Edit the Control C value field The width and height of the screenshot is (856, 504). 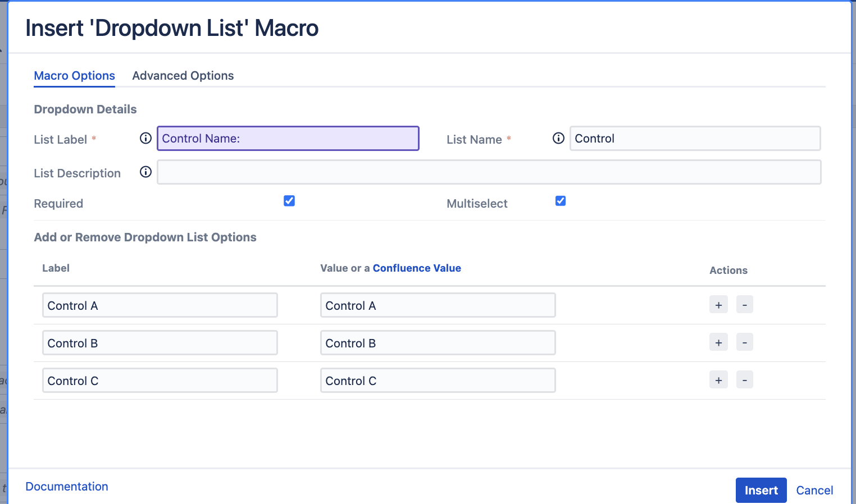438,381
